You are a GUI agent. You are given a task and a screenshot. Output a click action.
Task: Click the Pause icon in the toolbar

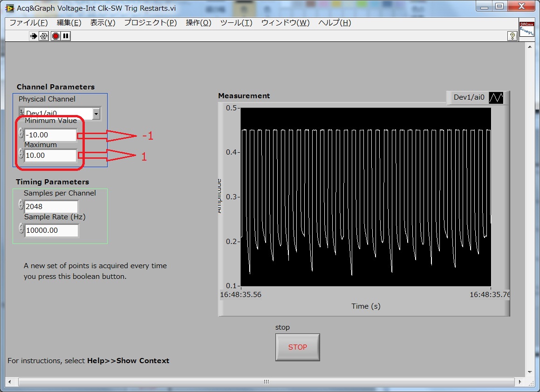pyautogui.click(x=66, y=36)
